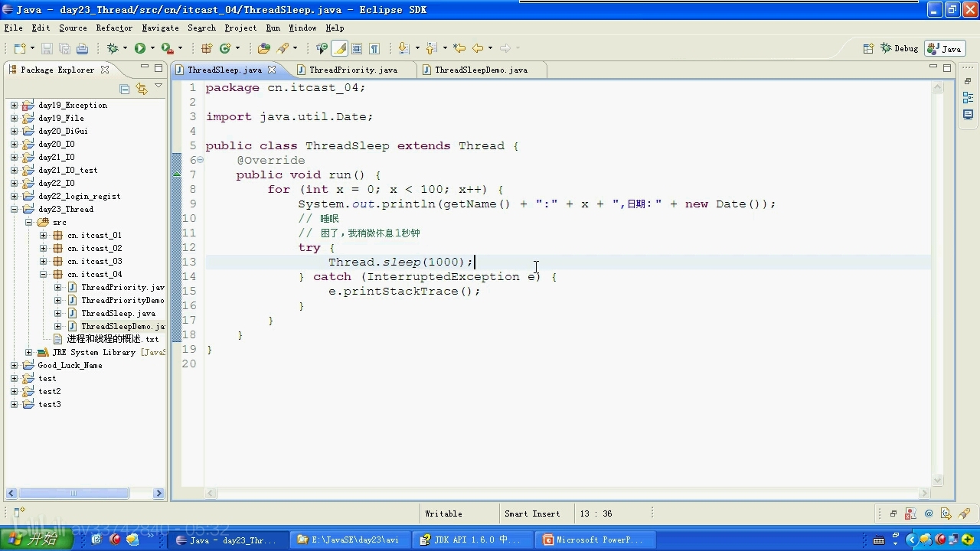Screen dimensions: 980x551
Task: Switch to ThreadSleepDemo.java editor tab
Action: (481, 70)
